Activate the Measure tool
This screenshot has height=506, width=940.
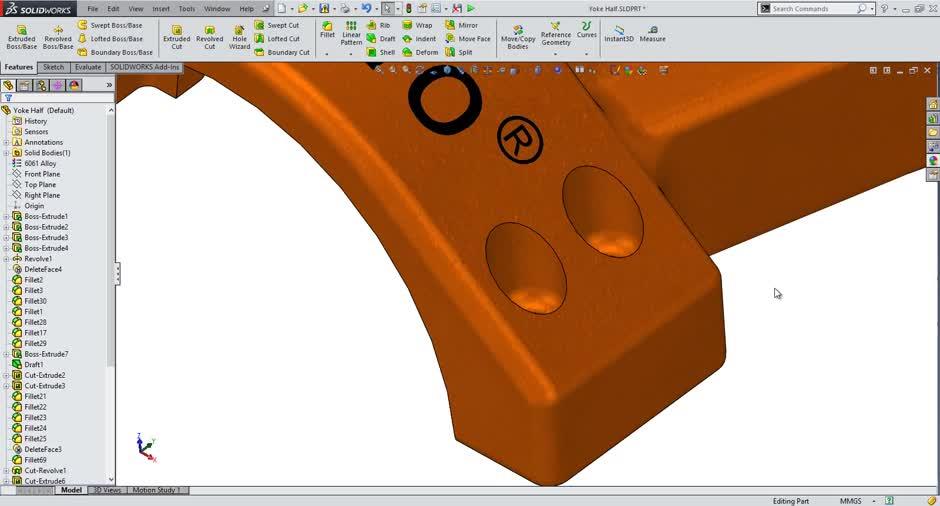652,33
